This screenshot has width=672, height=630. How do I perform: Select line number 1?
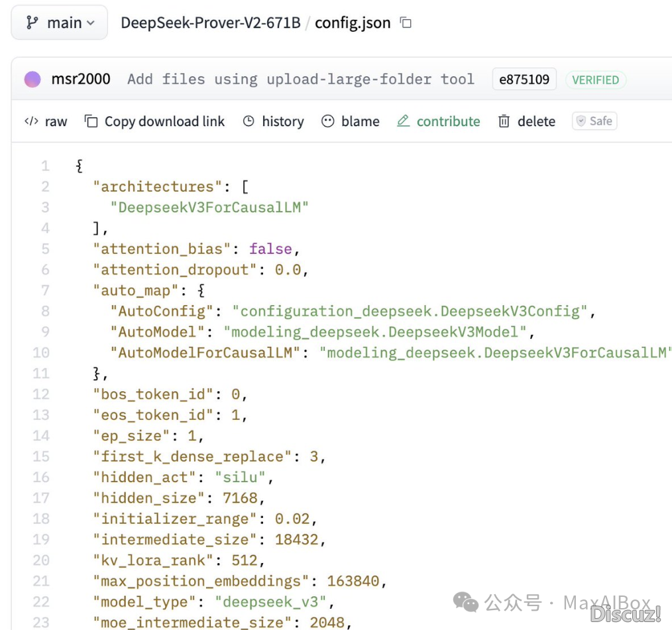(46, 166)
